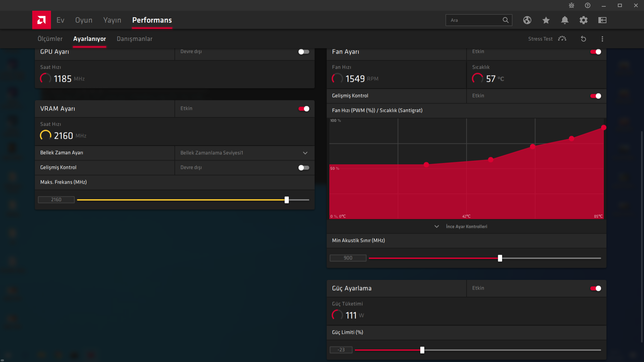
Task: Click the AMD logo home icon
Action: click(41, 20)
